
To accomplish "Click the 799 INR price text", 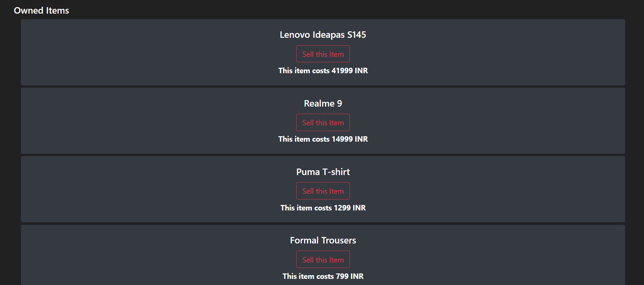I will click(323, 276).
